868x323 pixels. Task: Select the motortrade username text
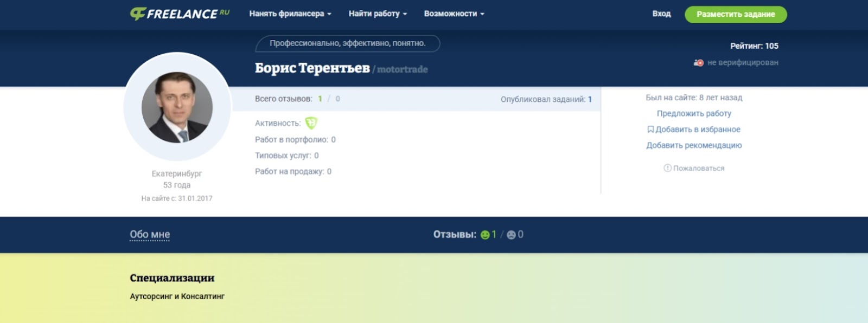[402, 69]
